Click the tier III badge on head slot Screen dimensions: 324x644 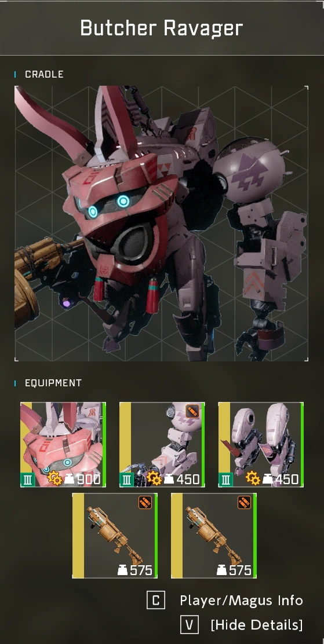pyautogui.click(x=28, y=480)
